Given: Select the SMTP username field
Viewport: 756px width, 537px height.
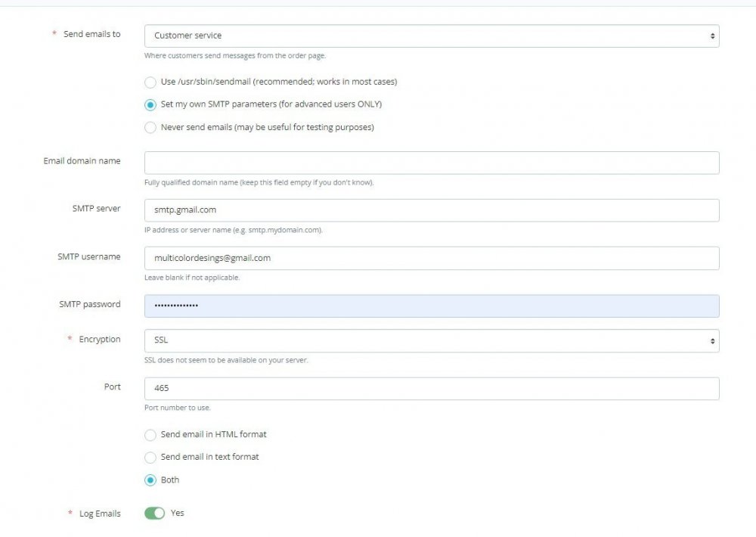Looking at the screenshot, I should click(431, 258).
